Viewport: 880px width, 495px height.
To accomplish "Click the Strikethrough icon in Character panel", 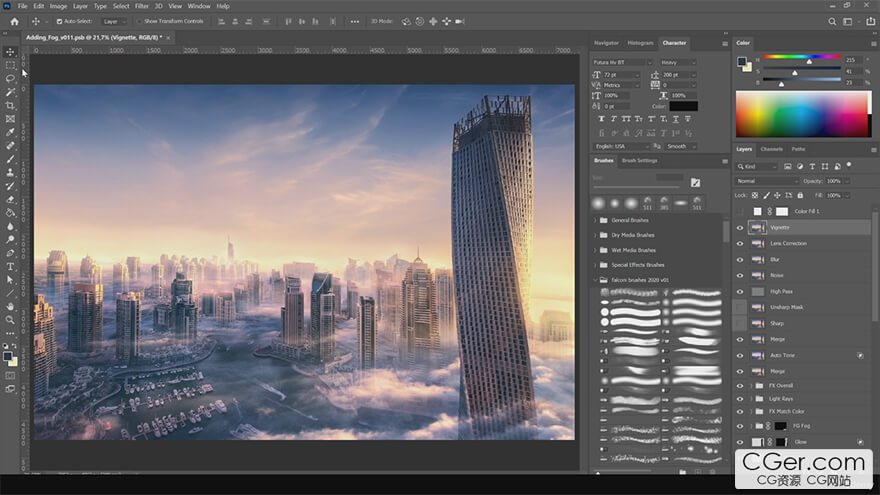I will (x=688, y=119).
